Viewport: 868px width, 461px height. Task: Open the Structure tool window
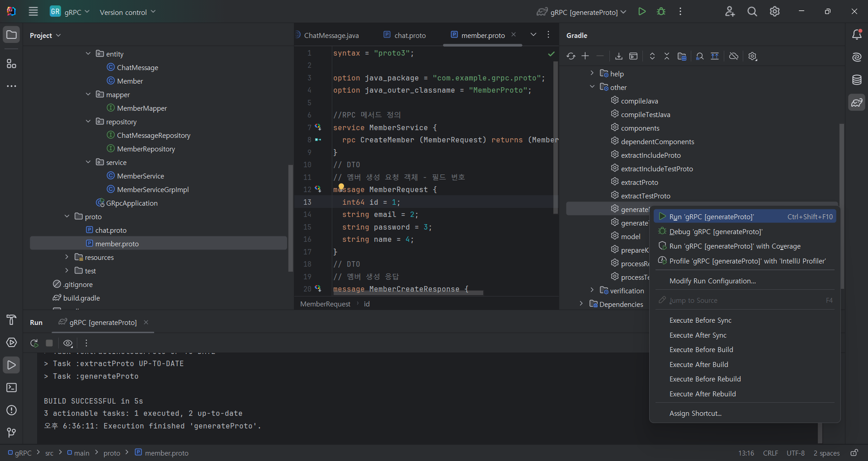(x=11, y=64)
